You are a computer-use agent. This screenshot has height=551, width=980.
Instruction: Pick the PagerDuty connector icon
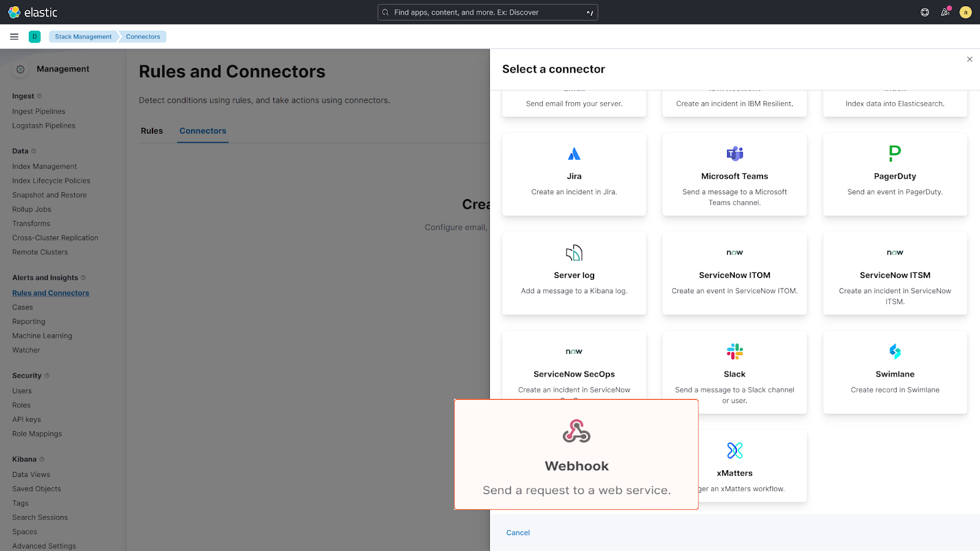coord(895,153)
